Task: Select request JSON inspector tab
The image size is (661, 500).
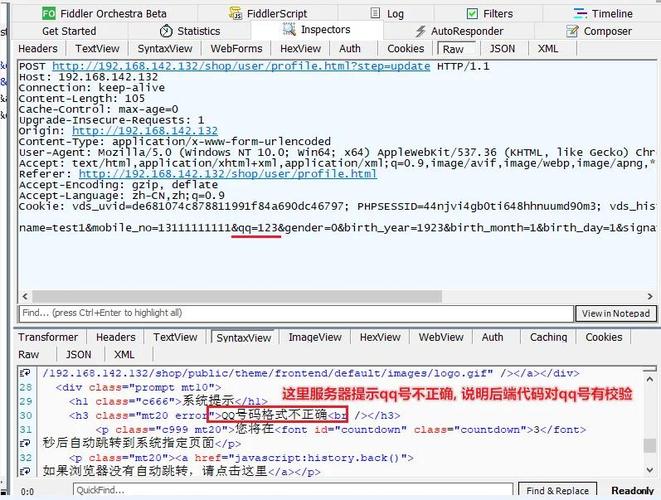Action: click(x=502, y=48)
